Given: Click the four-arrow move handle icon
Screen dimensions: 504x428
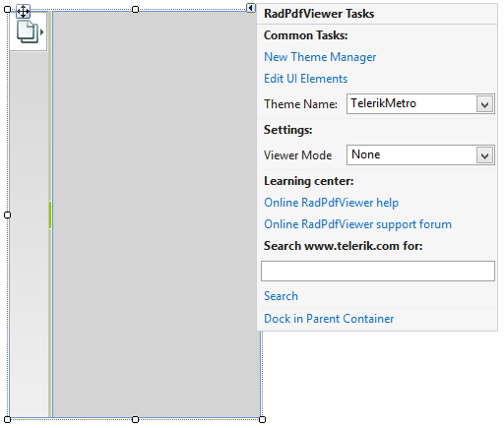Looking at the screenshot, I should [23, 12].
